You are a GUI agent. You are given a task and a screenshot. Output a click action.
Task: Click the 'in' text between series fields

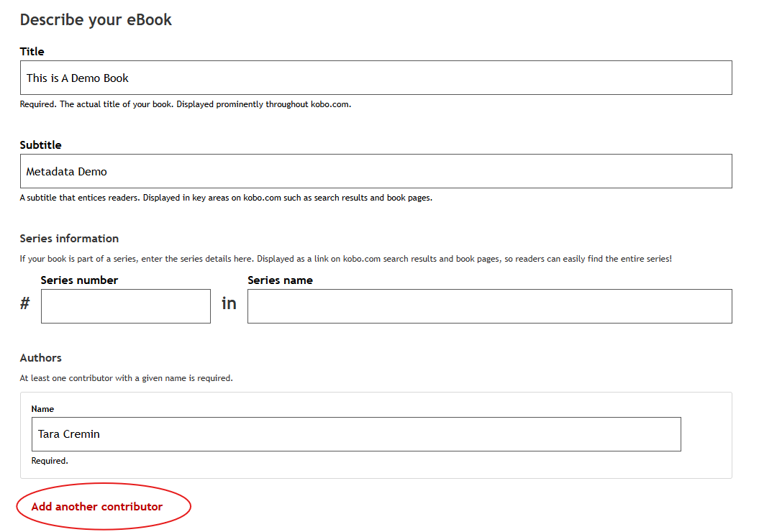229,304
